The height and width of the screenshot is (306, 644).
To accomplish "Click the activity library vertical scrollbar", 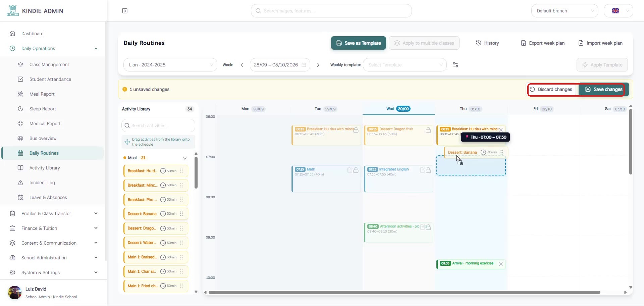I will pos(196,172).
